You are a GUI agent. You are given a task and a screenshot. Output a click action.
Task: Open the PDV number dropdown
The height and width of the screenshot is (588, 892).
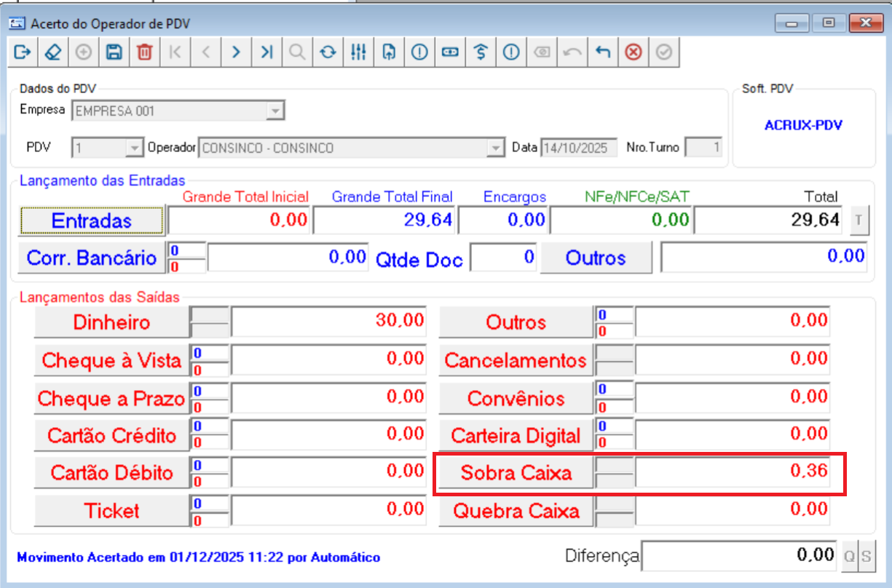tap(133, 148)
